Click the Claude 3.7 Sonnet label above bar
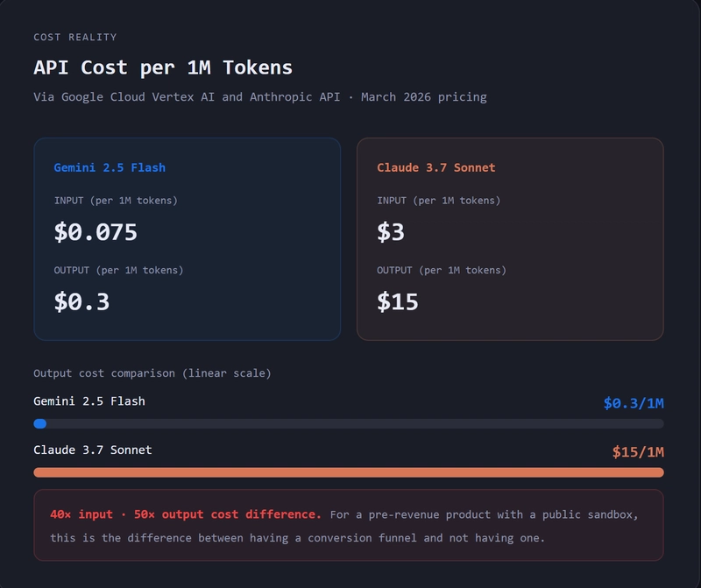 (93, 450)
